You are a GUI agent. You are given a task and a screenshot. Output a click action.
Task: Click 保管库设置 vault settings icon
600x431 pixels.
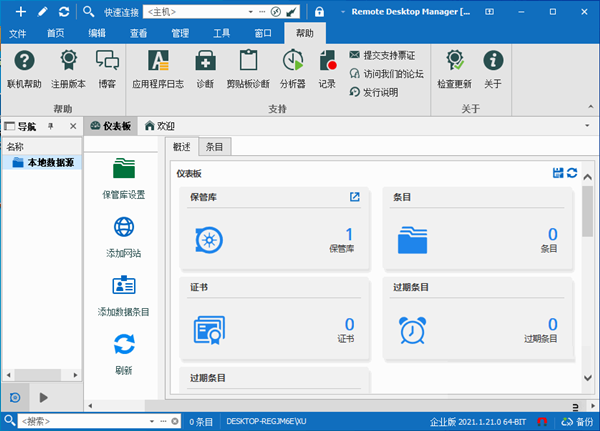tap(124, 175)
